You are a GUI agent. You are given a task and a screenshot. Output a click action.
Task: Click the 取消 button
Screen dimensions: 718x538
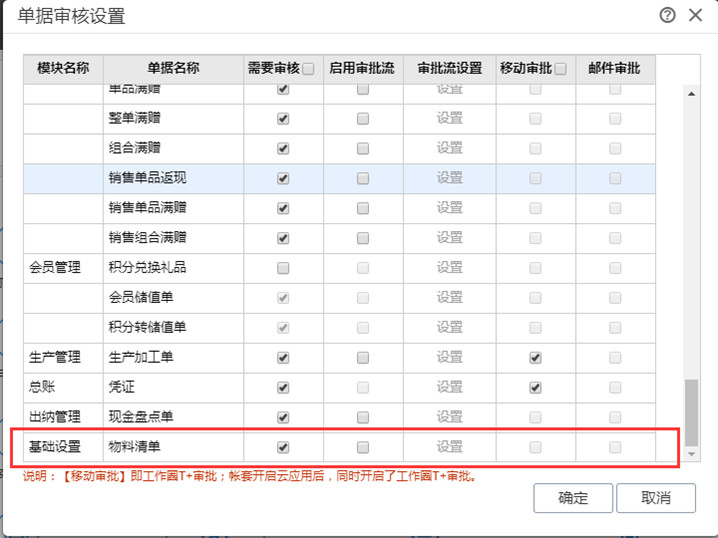(x=655, y=498)
